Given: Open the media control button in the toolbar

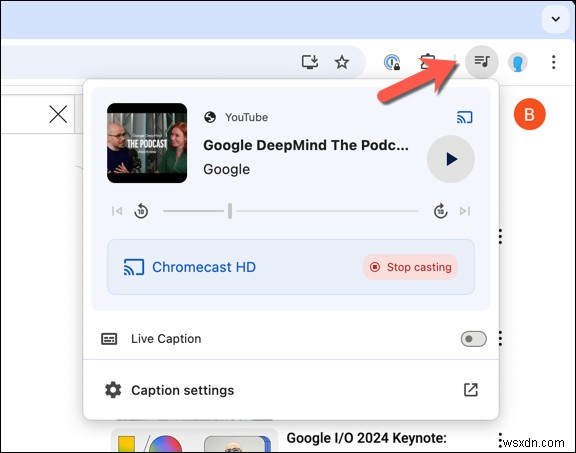Looking at the screenshot, I should tap(482, 62).
